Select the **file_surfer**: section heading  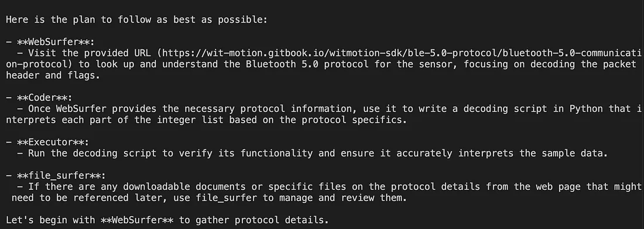(x=61, y=175)
